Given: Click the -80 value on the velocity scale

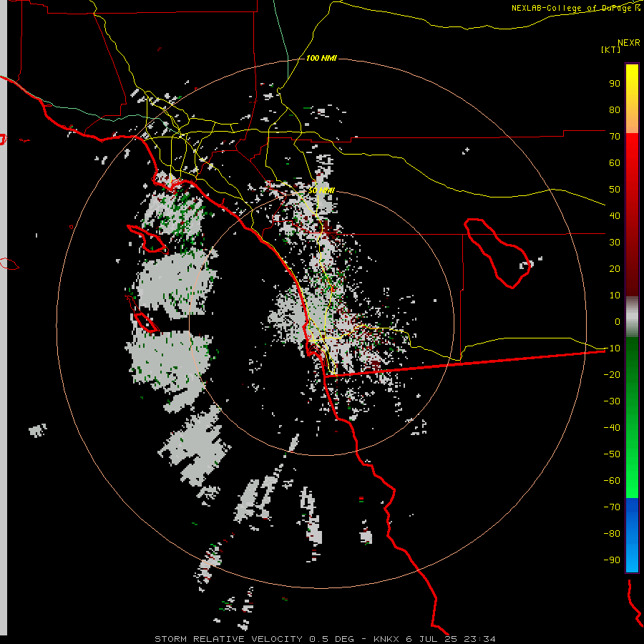Looking at the screenshot, I should point(612,534).
